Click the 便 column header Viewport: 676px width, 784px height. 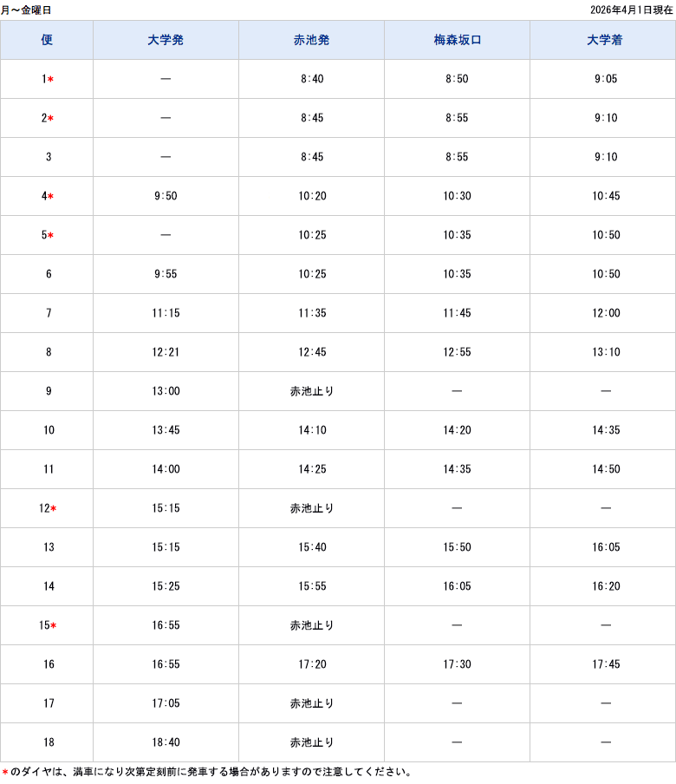click(47, 40)
